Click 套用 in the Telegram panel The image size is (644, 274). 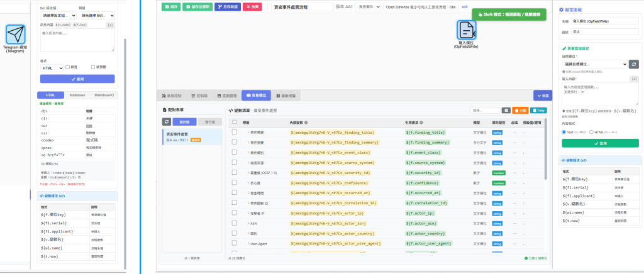(77, 79)
